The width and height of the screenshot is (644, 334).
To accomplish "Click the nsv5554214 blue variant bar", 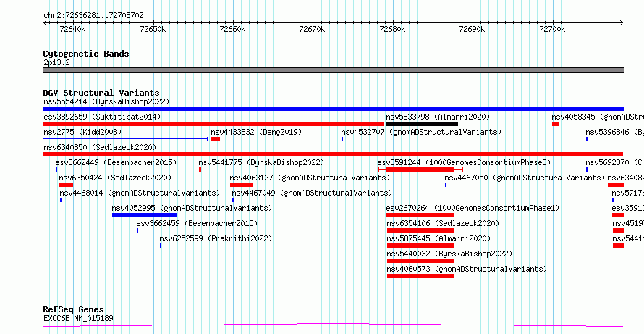I will (x=333, y=109).
